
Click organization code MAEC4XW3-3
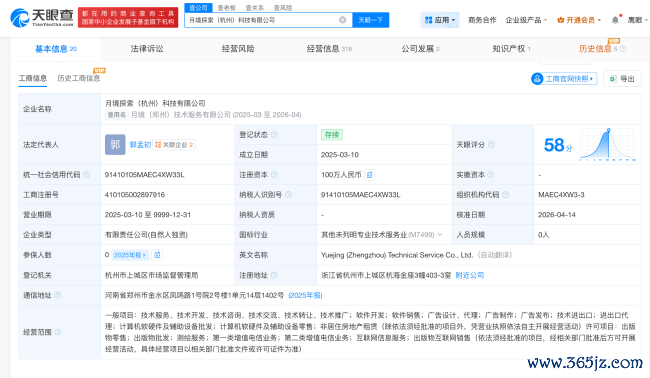click(561, 194)
